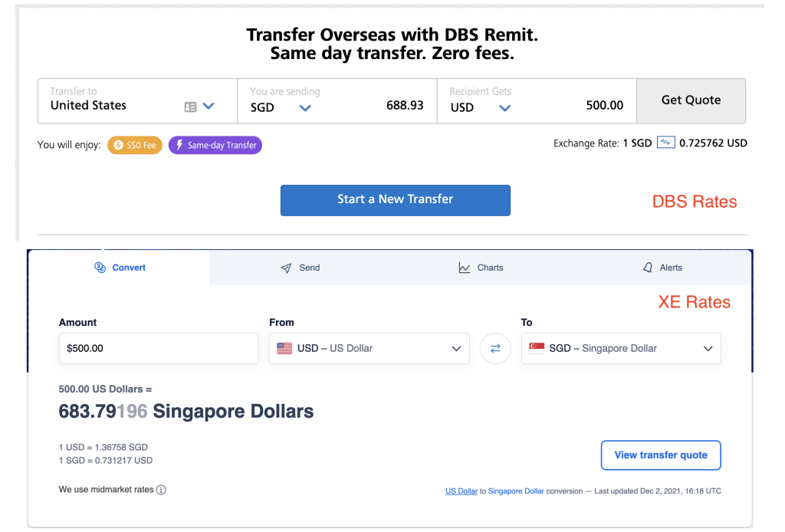This screenshot has height=532, width=785.
Task: Select the 1 USD = 1.36758 SGD rate
Action: [103, 447]
